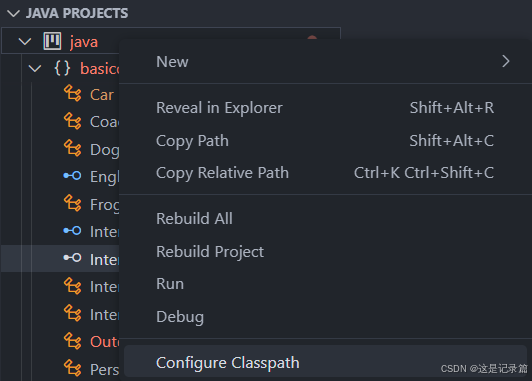Click the highlighted Inte interface icon

coord(72,258)
